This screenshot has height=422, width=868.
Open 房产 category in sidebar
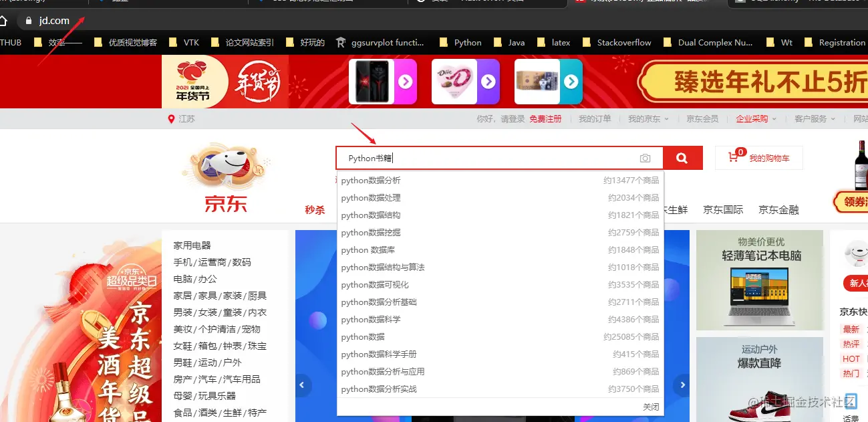[182, 379]
